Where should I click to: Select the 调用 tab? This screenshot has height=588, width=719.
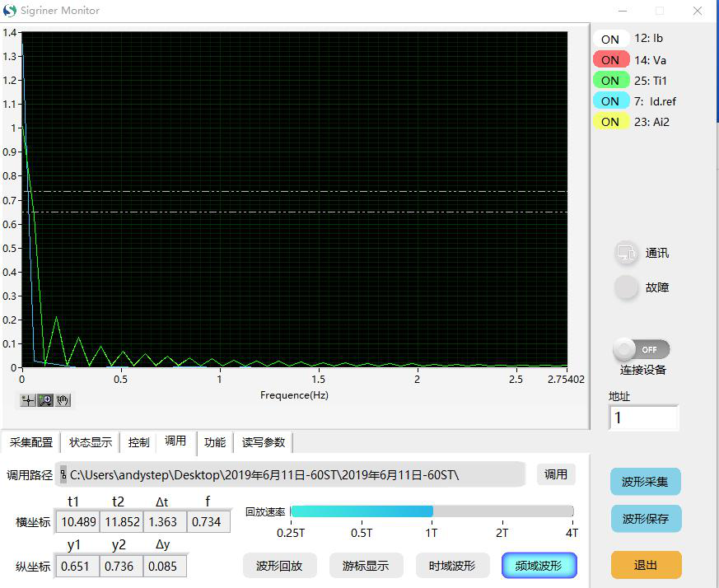[175, 441]
